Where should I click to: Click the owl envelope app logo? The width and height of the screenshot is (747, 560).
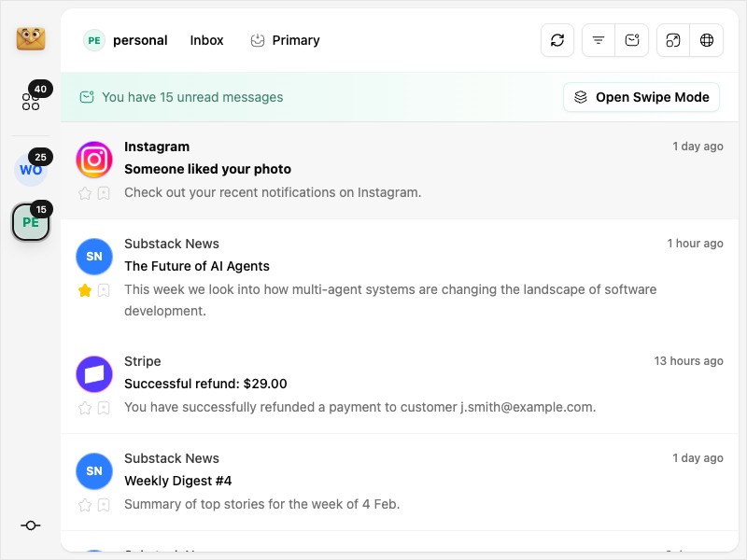(31, 38)
